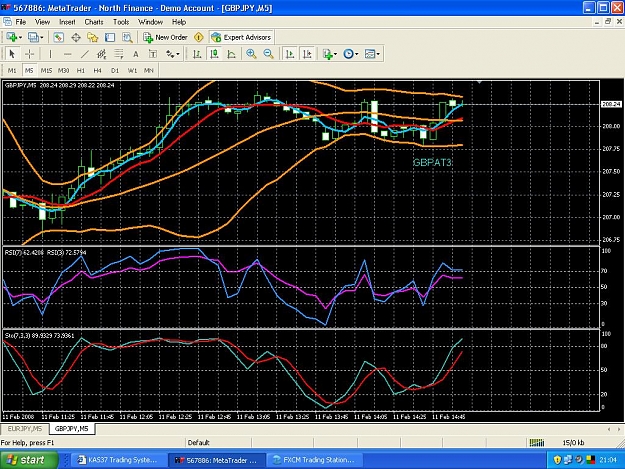Switch chart to Bar Chart mode

[x=197, y=54]
